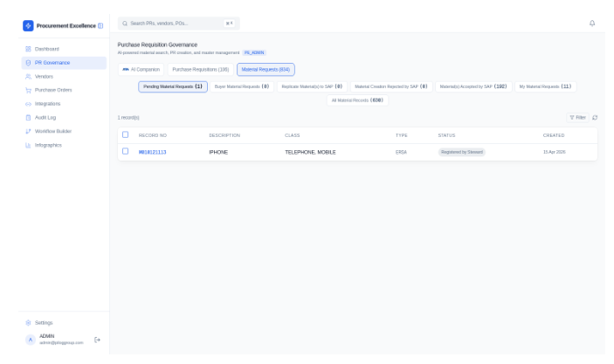Viewport: 614px width, 364px height.
Task: Select Buyer Material Requests filter
Action: [242, 86]
